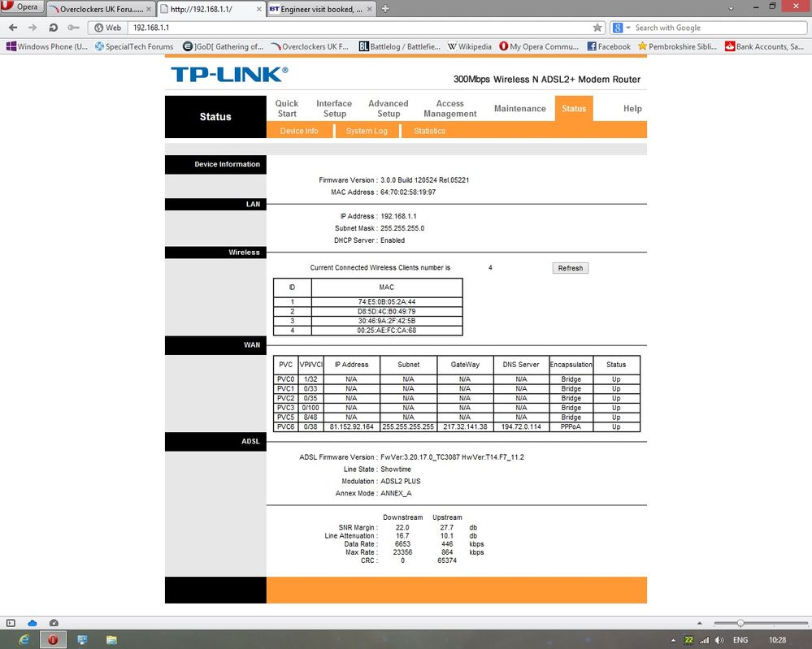Click the Search with Google field

(719, 28)
